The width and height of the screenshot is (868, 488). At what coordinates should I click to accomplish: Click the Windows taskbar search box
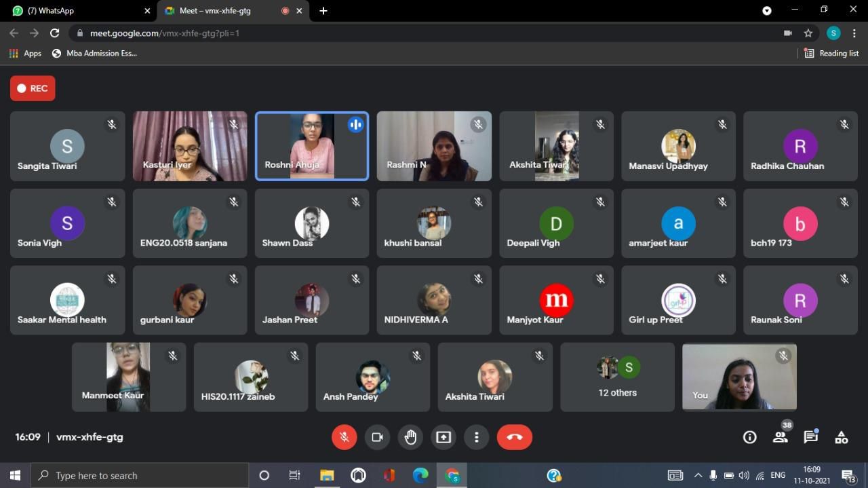(x=140, y=476)
